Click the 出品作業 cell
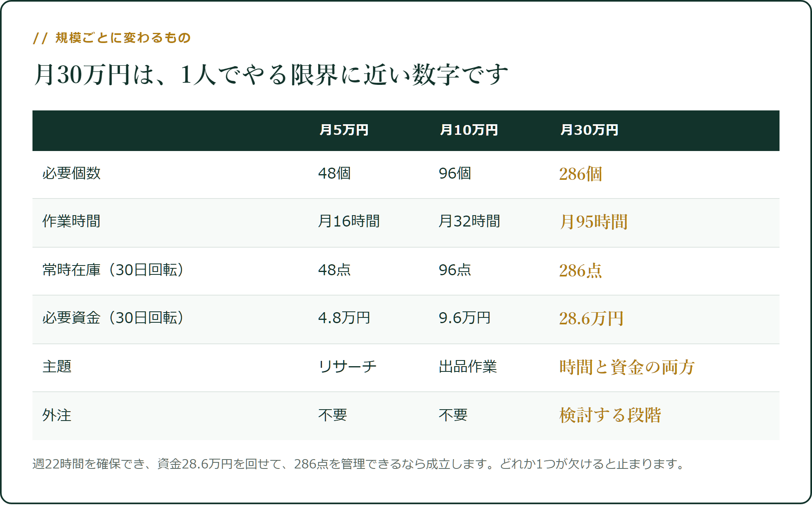The width and height of the screenshot is (812, 505). pos(468,367)
